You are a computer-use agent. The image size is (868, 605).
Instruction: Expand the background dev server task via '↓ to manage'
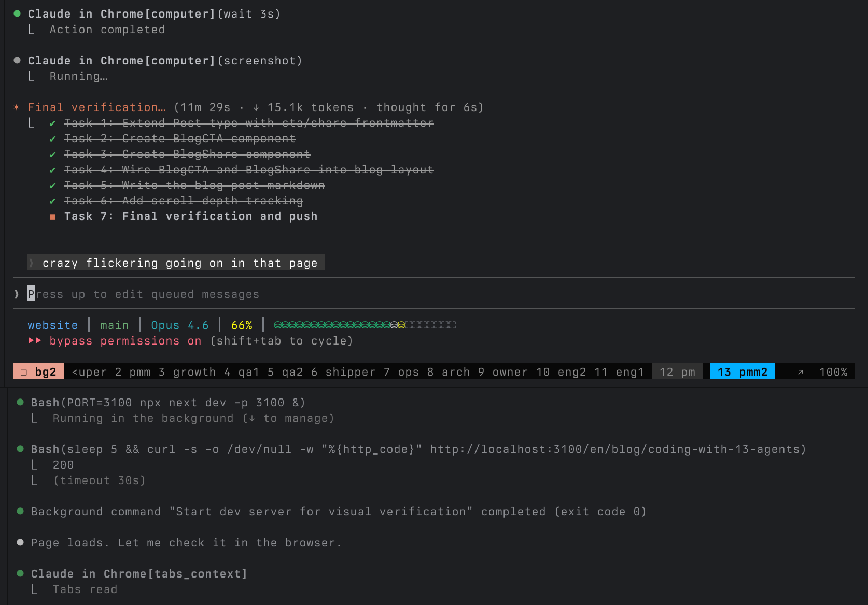click(x=288, y=418)
